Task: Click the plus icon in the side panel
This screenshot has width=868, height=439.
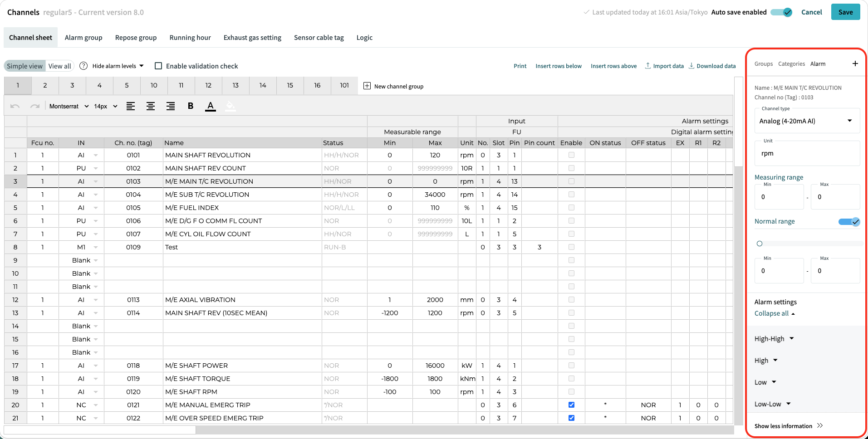Action: (x=855, y=63)
